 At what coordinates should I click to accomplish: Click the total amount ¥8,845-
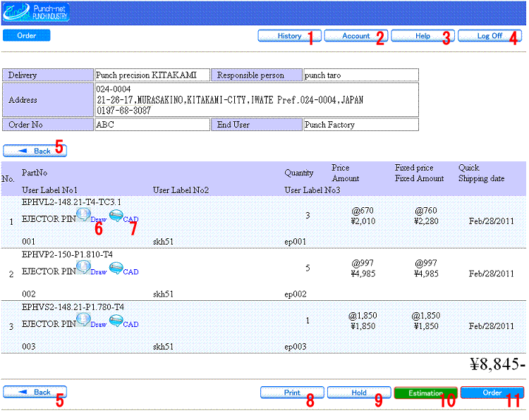498,364
